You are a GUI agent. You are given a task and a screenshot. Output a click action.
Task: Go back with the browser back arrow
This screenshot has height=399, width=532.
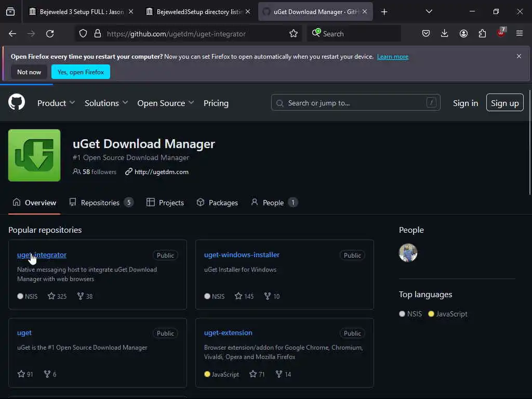pyautogui.click(x=12, y=34)
